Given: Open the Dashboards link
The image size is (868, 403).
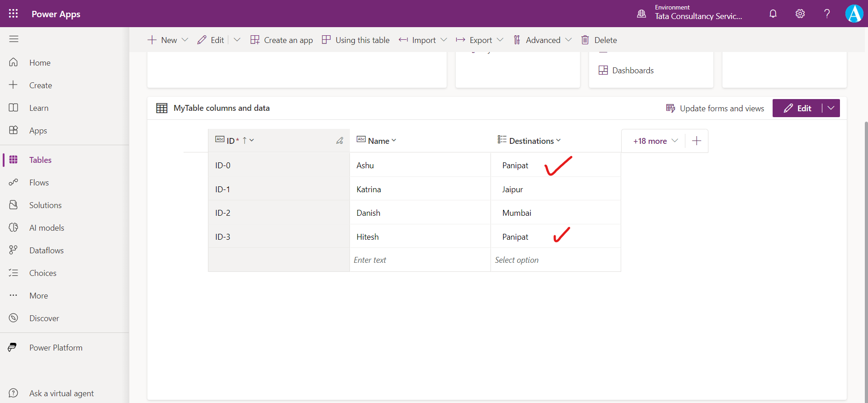Looking at the screenshot, I should tap(632, 71).
